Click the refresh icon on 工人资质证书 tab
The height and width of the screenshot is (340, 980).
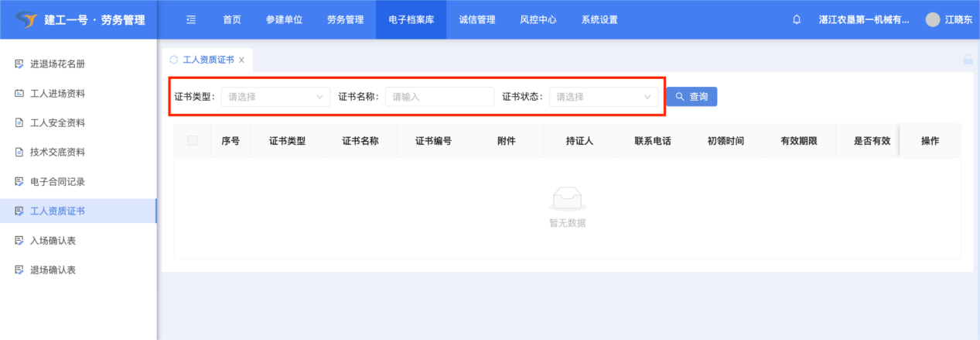coord(173,60)
